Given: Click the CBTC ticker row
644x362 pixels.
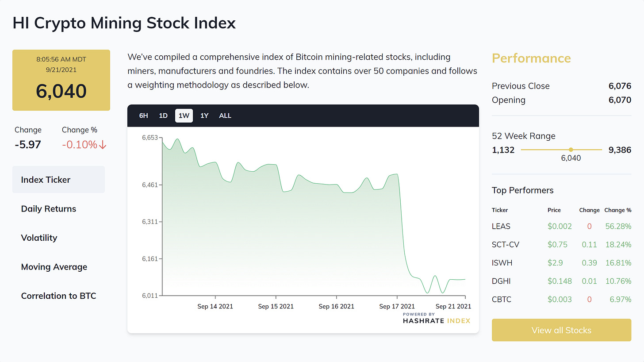Looking at the screenshot, I should [502, 300].
